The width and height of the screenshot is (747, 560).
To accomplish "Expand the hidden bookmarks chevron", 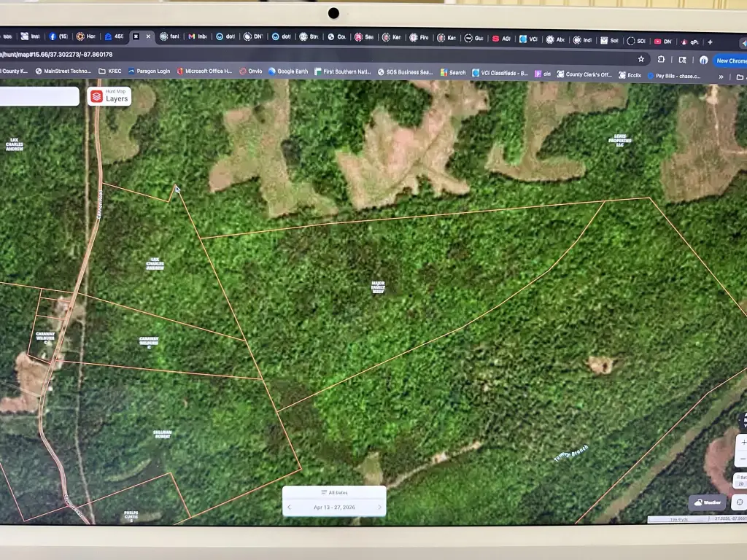I will [x=721, y=77].
